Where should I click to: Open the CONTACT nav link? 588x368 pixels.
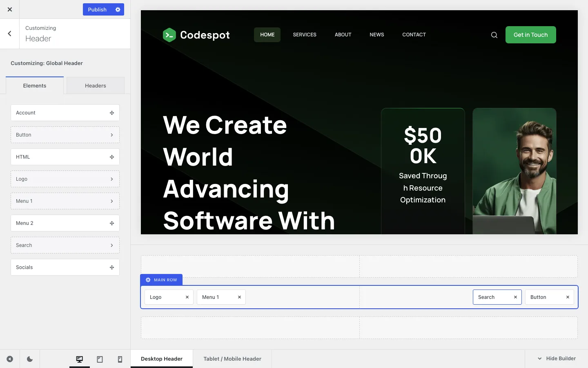[414, 35]
